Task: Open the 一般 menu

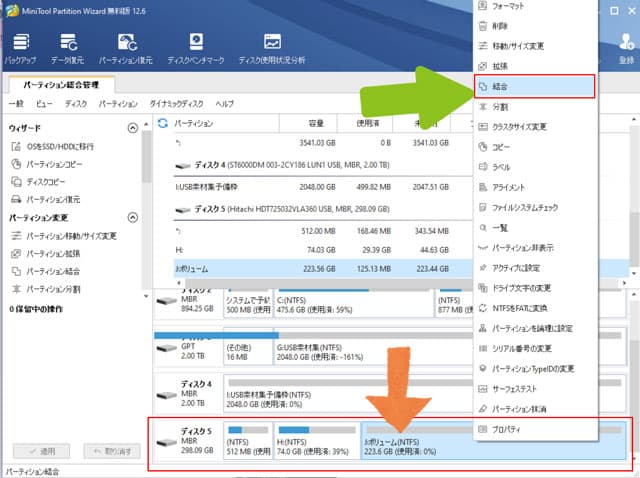Action: tap(16, 104)
